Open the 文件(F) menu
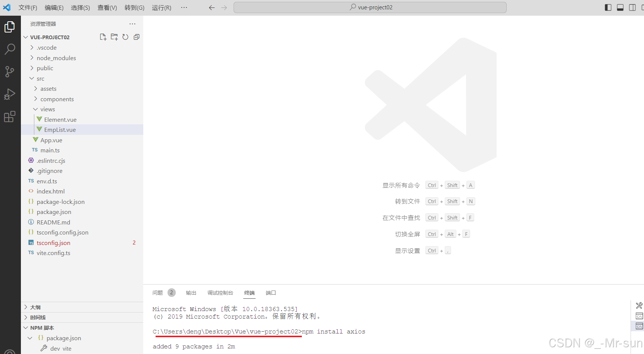 click(28, 7)
